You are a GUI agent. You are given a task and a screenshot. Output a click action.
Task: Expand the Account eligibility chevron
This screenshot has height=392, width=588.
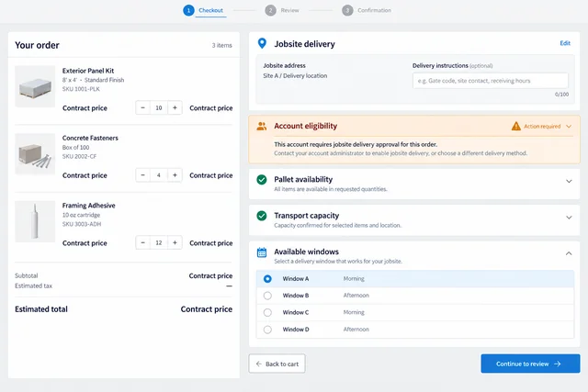point(569,127)
